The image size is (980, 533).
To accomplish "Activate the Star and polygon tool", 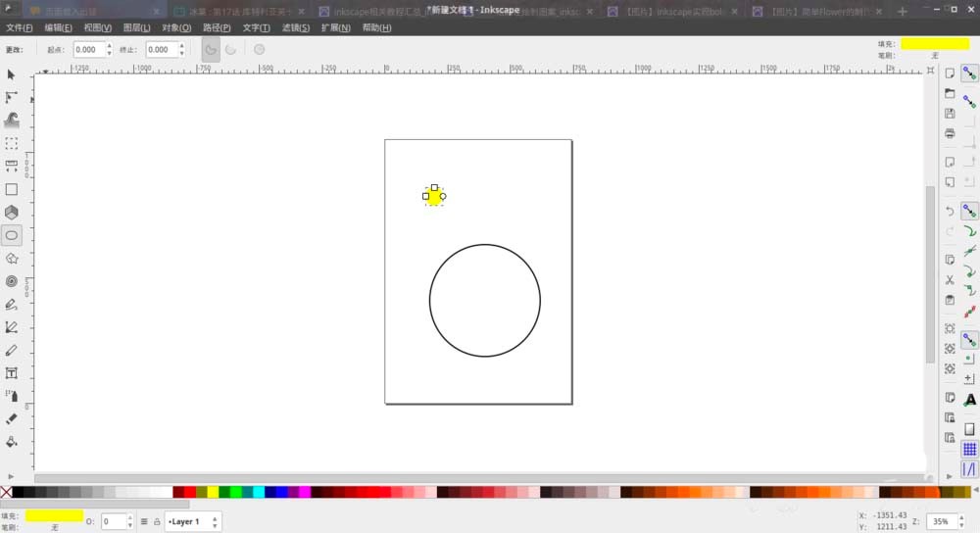I will (x=12, y=259).
